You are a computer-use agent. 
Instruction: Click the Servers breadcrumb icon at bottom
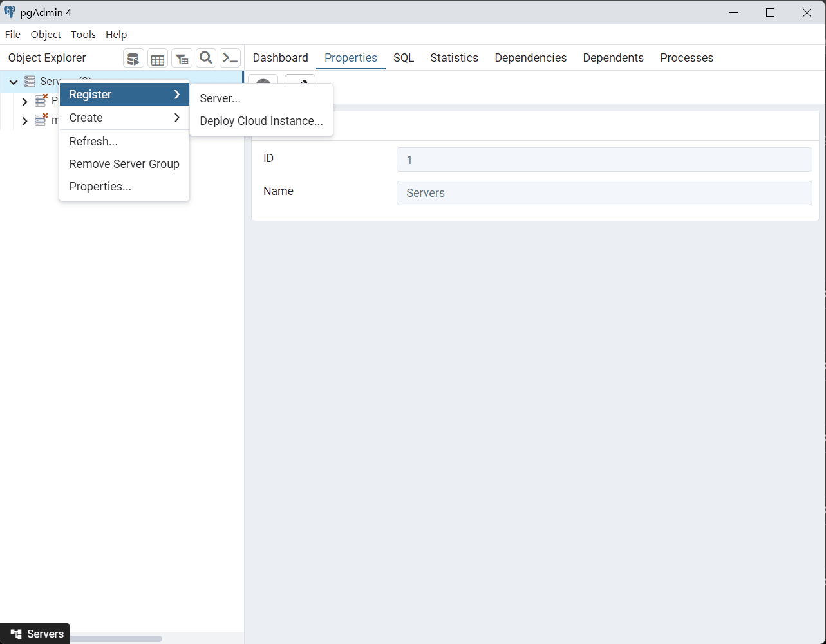coord(16,634)
